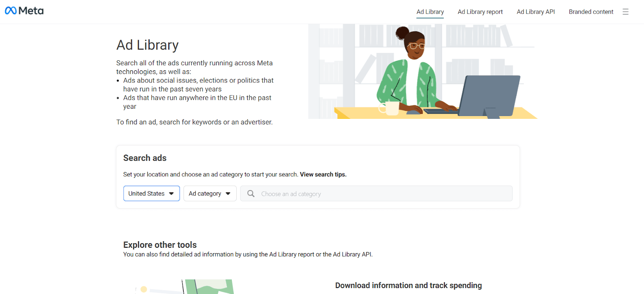Click 'Download information and track spending' heading

coord(408,286)
